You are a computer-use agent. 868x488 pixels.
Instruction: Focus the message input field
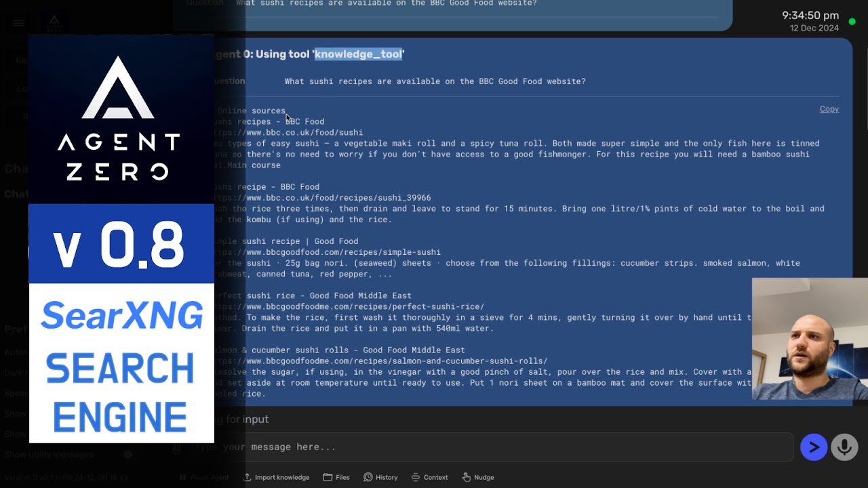click(488, 447)
